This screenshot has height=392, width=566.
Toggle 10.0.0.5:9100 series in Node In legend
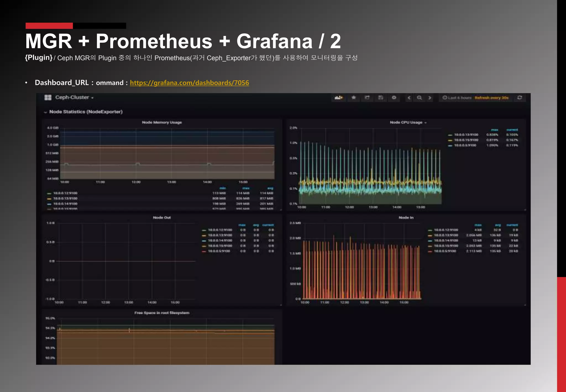[x=445, y=251]
